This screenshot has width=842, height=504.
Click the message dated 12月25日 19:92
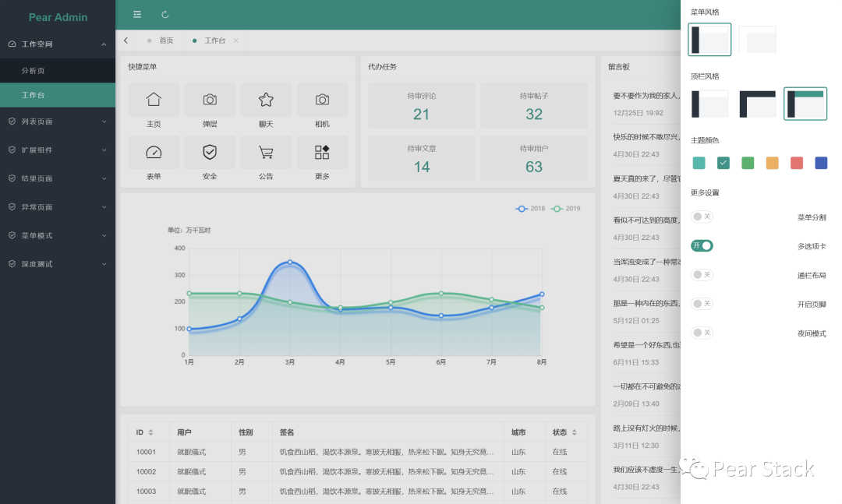tap(646, 104)
